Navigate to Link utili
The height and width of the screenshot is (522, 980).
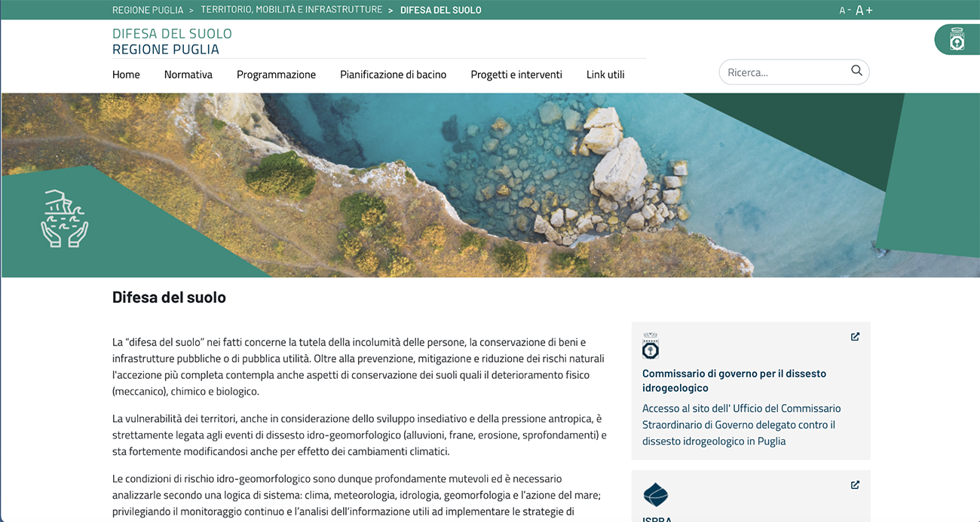tap(605, 75)
